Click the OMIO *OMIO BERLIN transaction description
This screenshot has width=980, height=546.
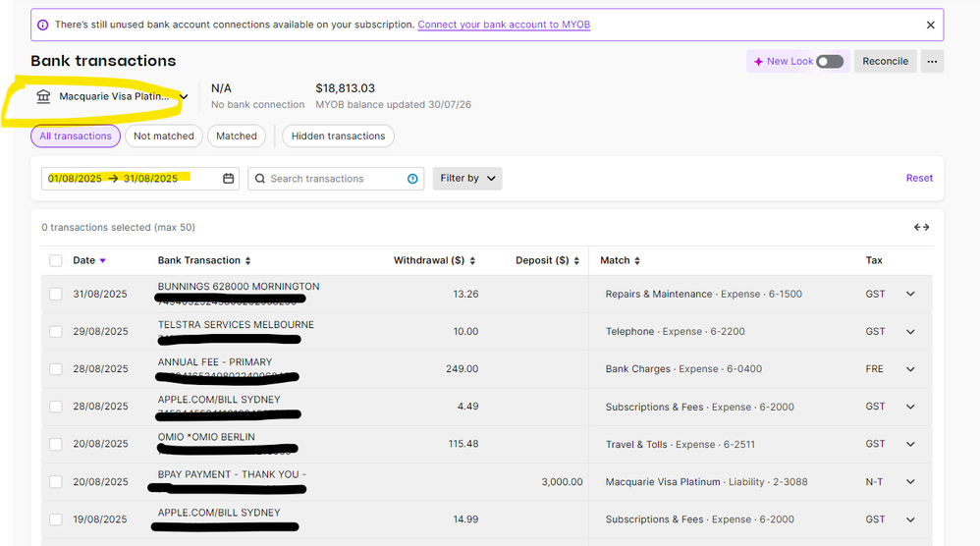tap(206, 437)
